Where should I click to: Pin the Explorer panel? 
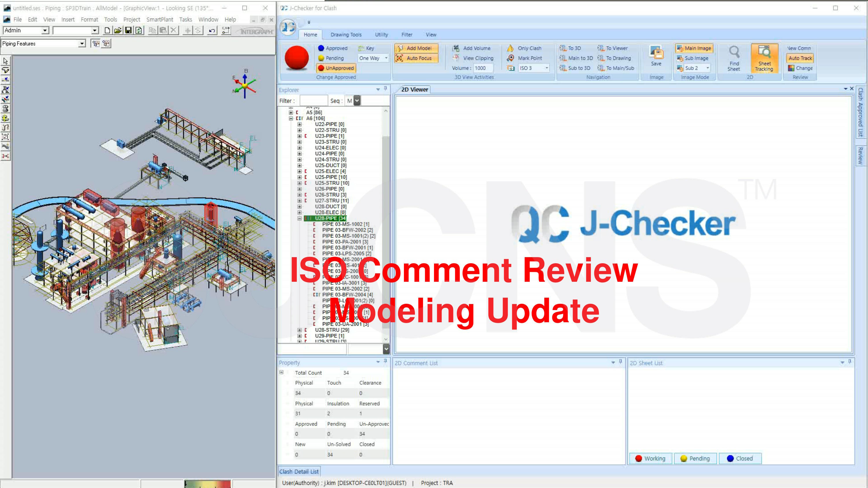coord(385,89)
